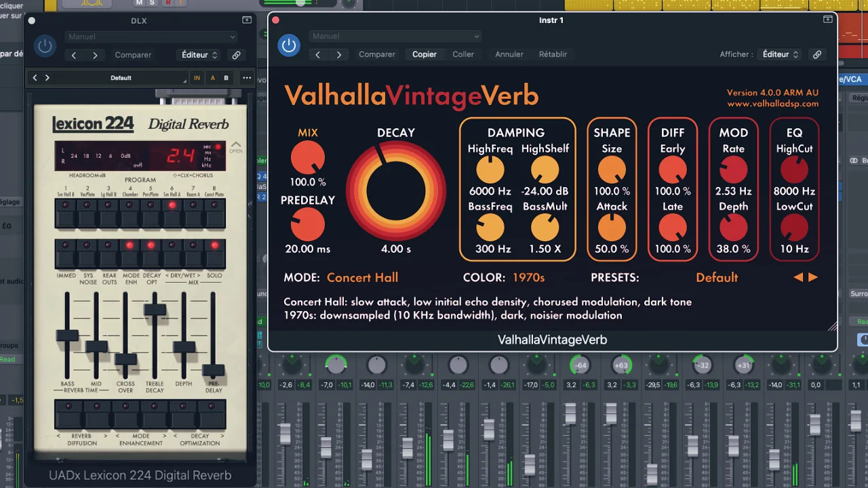Click the chain link icon on the Valhalla header
Image resolution: width=868 pixels, height=488 pixels.
pyautogui.click(x=817, y=54)
